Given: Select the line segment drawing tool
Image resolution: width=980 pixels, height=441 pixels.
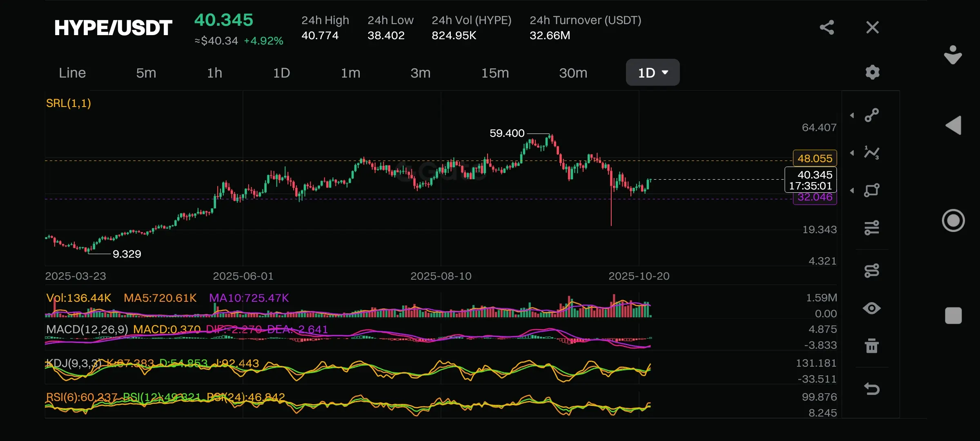Looking at the screenshot, I should (x=872, y=115).
